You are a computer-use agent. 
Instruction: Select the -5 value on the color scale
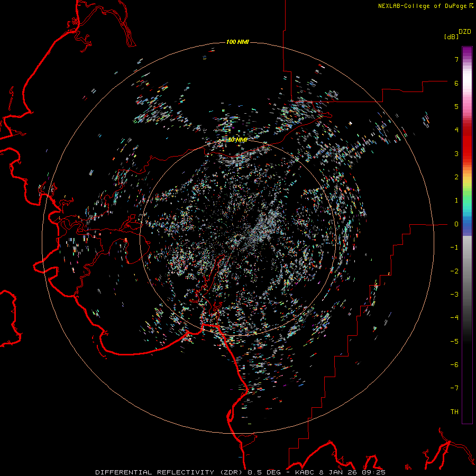(454, 342)
